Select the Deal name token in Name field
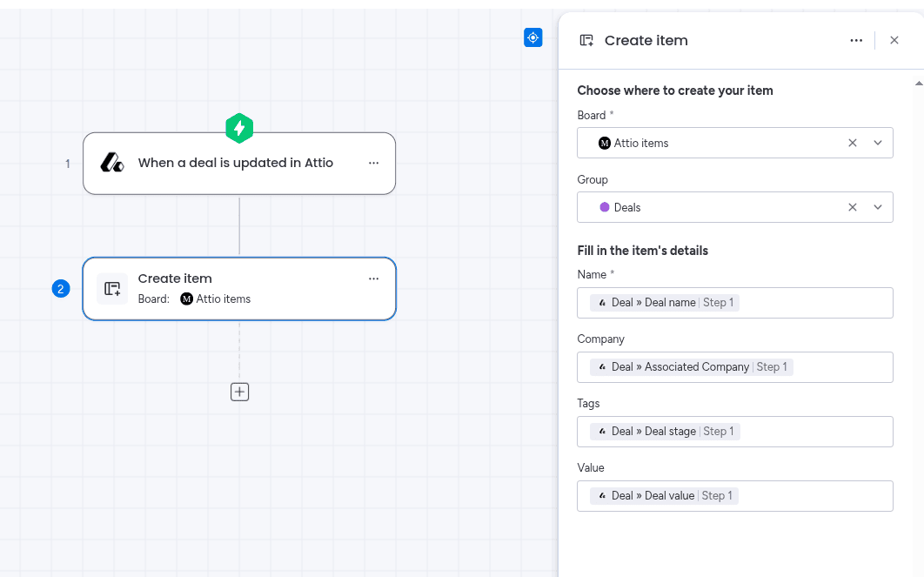 (x=665, y=302)
